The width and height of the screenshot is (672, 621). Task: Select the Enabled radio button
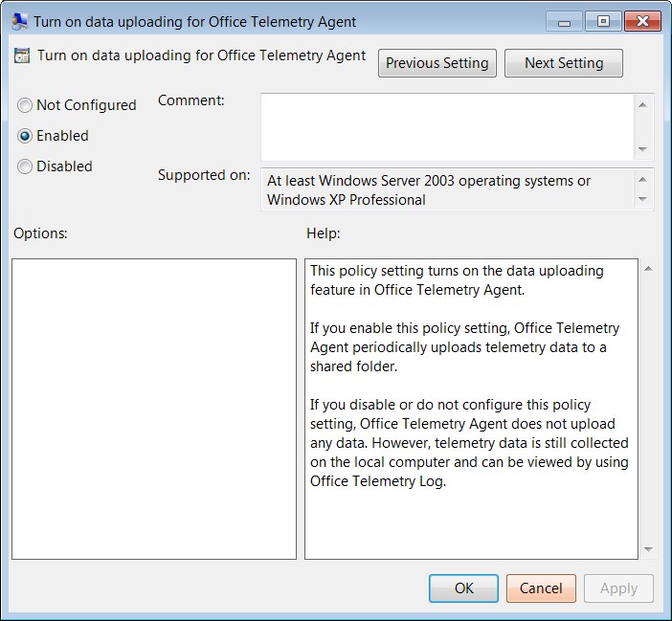[x=25, y=136]
